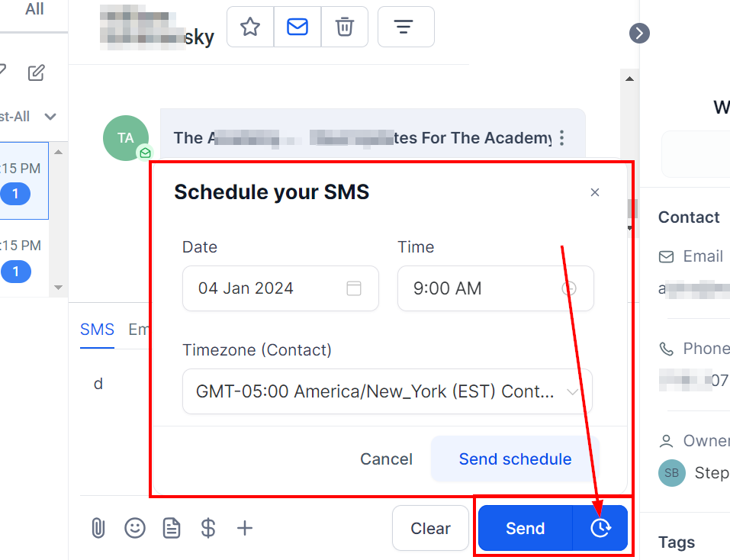Clear the message draft
The height and width of the screenshot is (560, 730).
[x=430, y=528]
